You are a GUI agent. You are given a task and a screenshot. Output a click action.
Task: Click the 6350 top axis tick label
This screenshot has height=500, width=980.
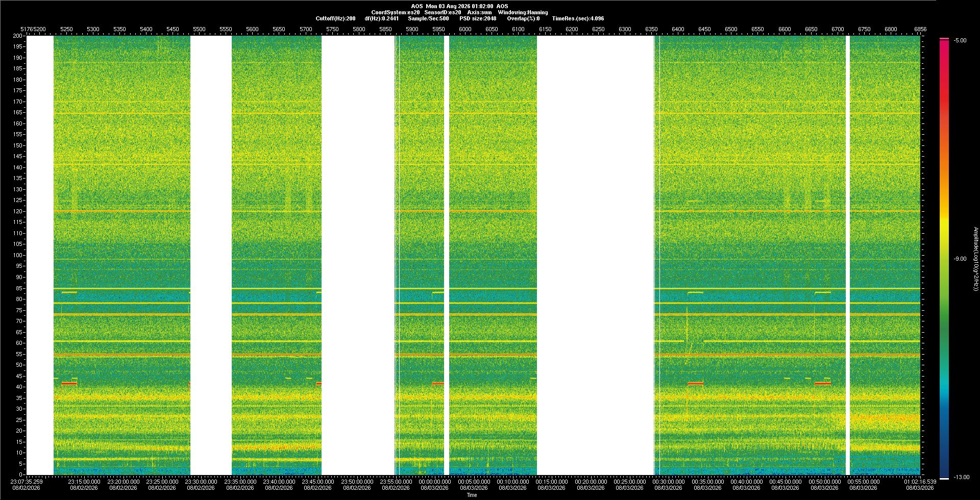(651, 29)
